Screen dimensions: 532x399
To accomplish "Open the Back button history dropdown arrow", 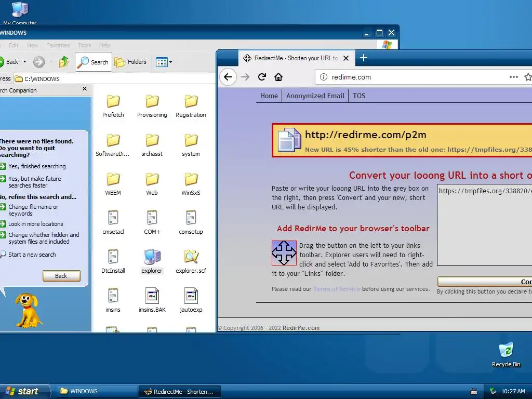I will click(24, 62).
